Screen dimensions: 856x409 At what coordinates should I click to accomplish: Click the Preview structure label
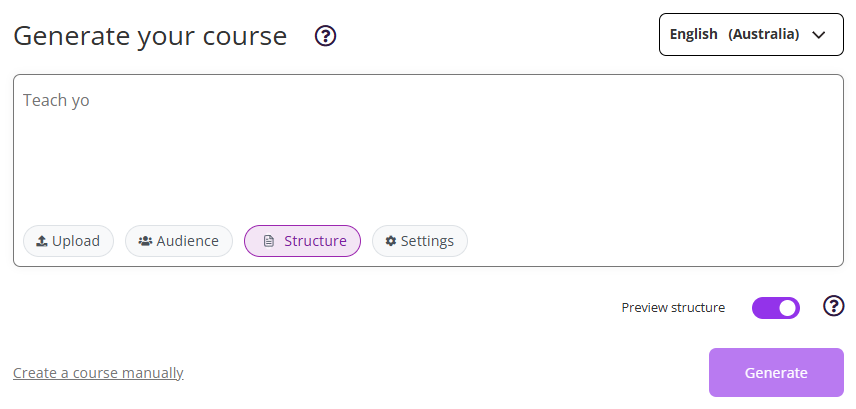point(673,308)
